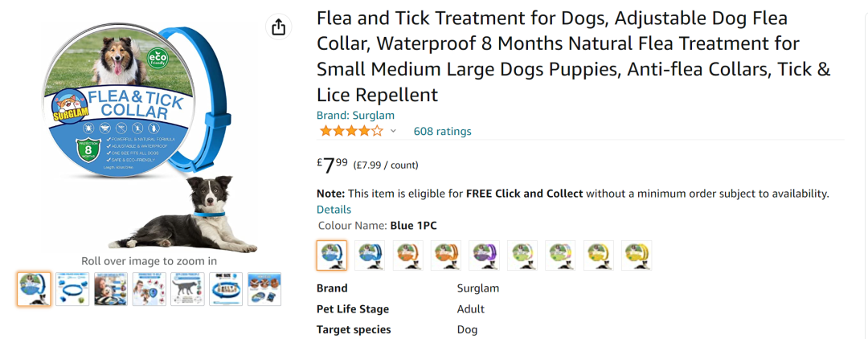Viewport: 868px width, 339px height.
Task: Open the 608 ratings link
Action: (x=442, y=131)
